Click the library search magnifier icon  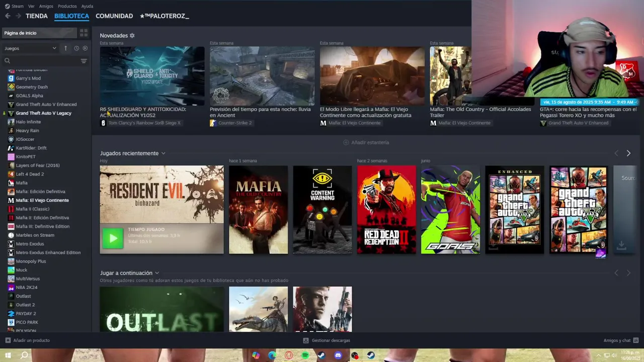[7, 61]
